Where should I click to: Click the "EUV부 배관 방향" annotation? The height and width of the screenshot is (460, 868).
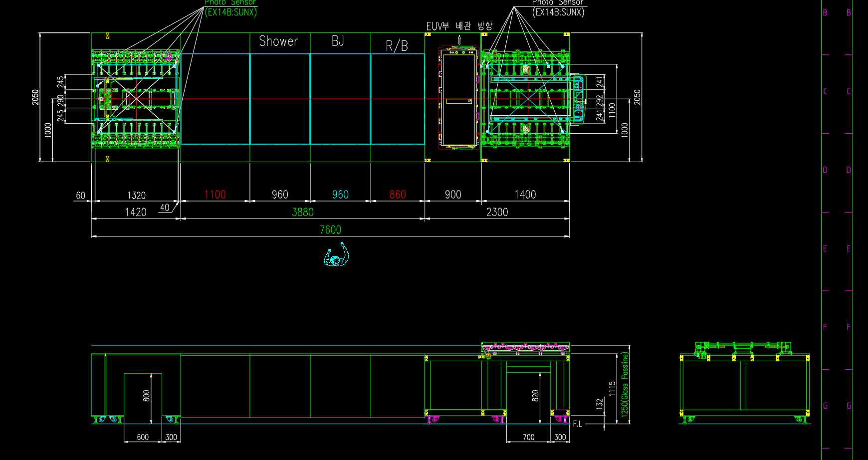[x=459, y=26]
